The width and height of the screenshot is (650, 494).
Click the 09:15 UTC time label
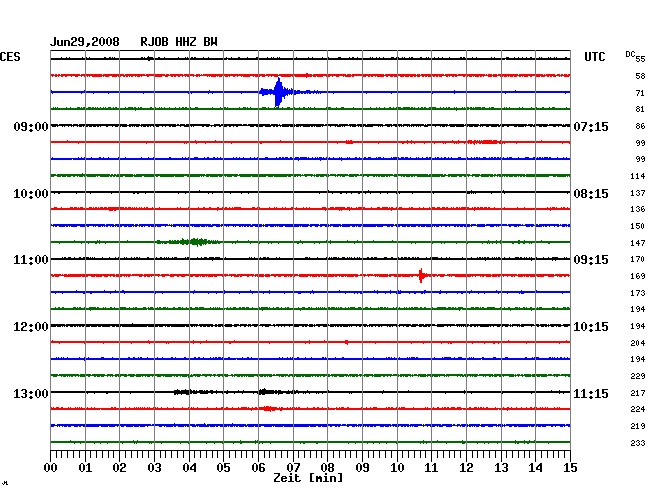591,260
